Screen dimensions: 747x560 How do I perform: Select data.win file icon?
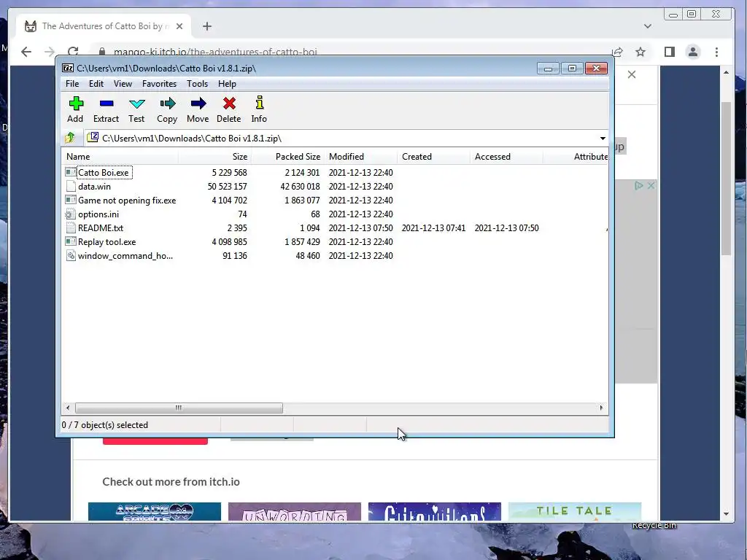pos(71,186)
